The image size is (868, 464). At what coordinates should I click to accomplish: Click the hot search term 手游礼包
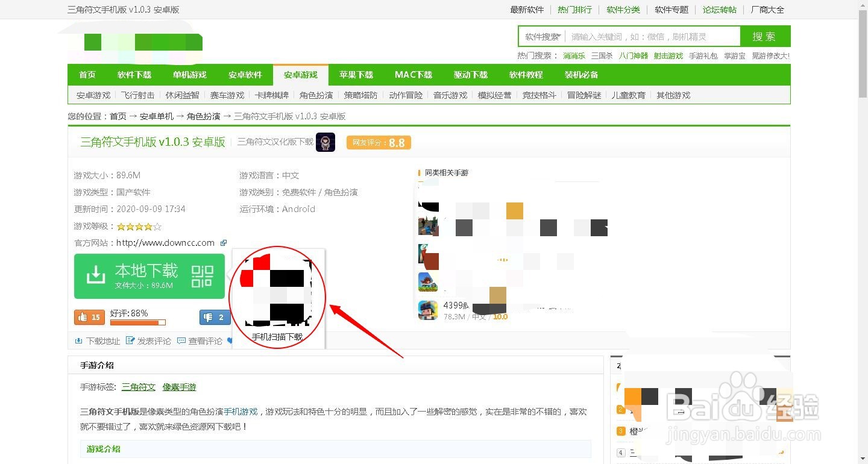pyautogui.click(x=703, y=55)
